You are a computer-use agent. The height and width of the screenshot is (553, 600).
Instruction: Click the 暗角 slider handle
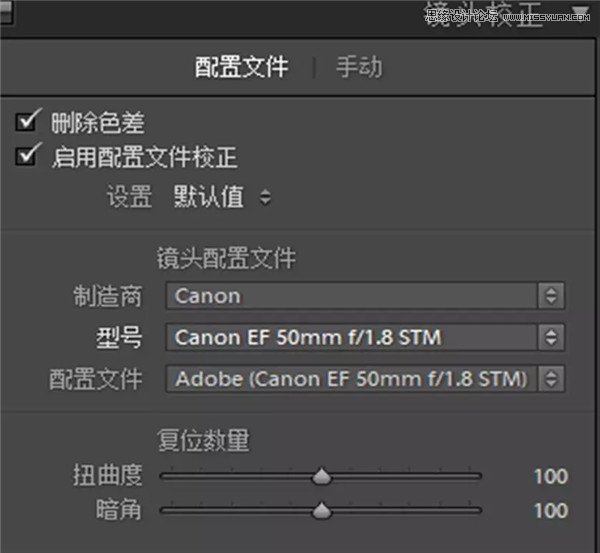click(321, 511)
